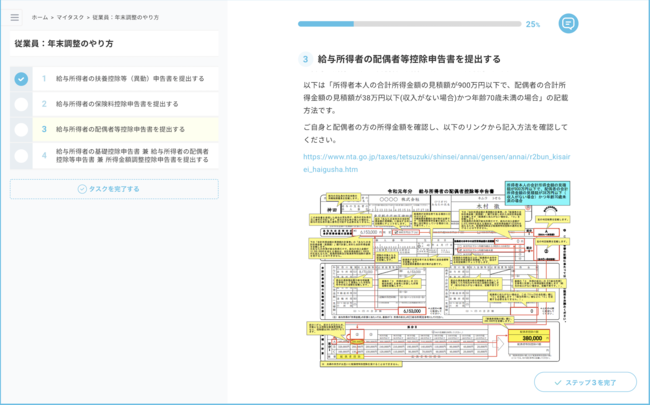This screenshot has height=405, width=650.
Task: Select the 従業員:年末調整のやり方 breadcrumb
Action: [x=126, y=18]
